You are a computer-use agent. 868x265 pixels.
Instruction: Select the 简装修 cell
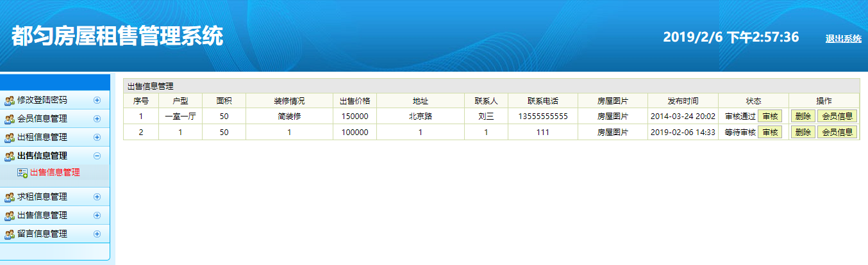coord(289,117)
